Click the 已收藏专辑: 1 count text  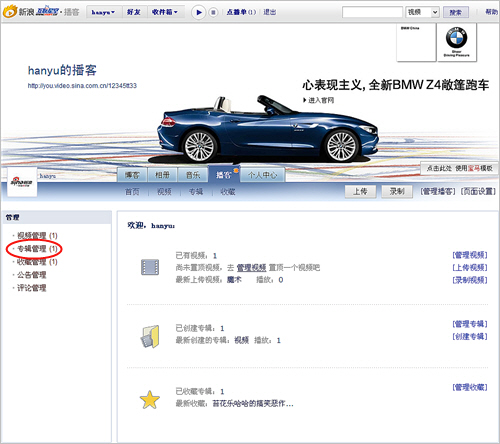pyautogui.click(x=200, y=391)
